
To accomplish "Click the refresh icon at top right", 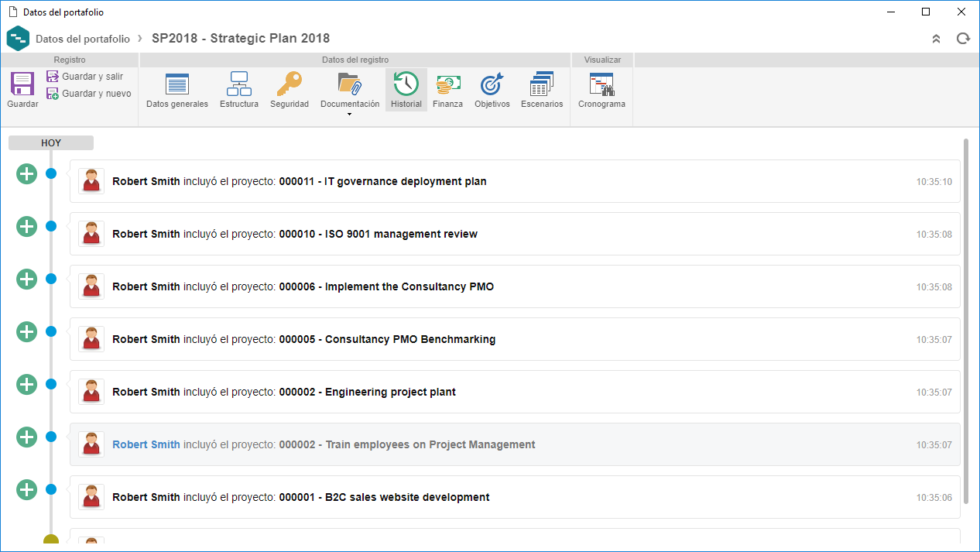I will tap(963, 39).
